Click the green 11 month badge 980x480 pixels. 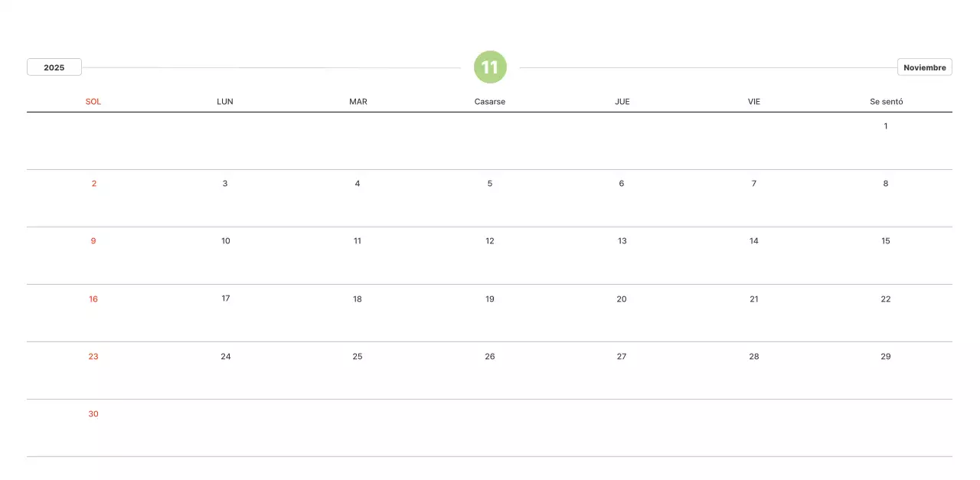490,67
